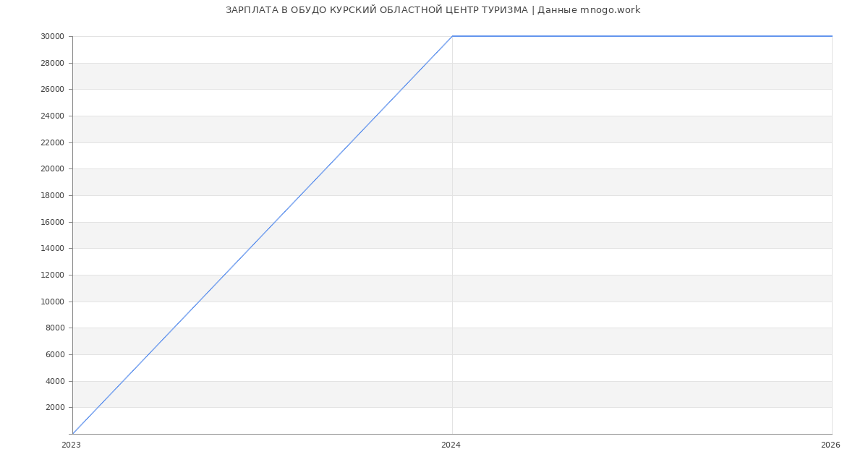Click the 22000 y-axis label
The width and height of the screenshot is (868, 470).
[52, 143]
